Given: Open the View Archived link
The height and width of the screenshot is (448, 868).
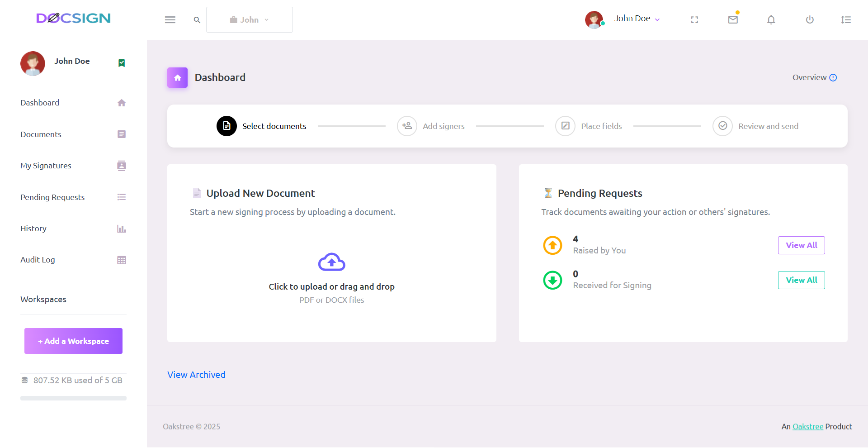Looking at the screenshot, I should tap(196, 374).
